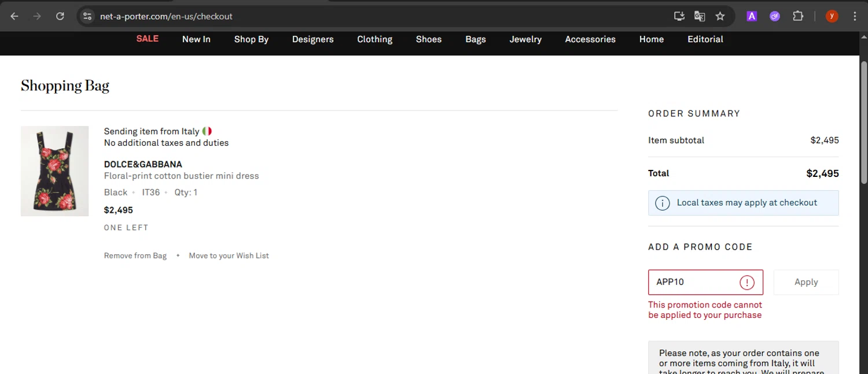Reload the page with the refresh icon
Viewport: 868px width, 374px height.
[60, 16]
